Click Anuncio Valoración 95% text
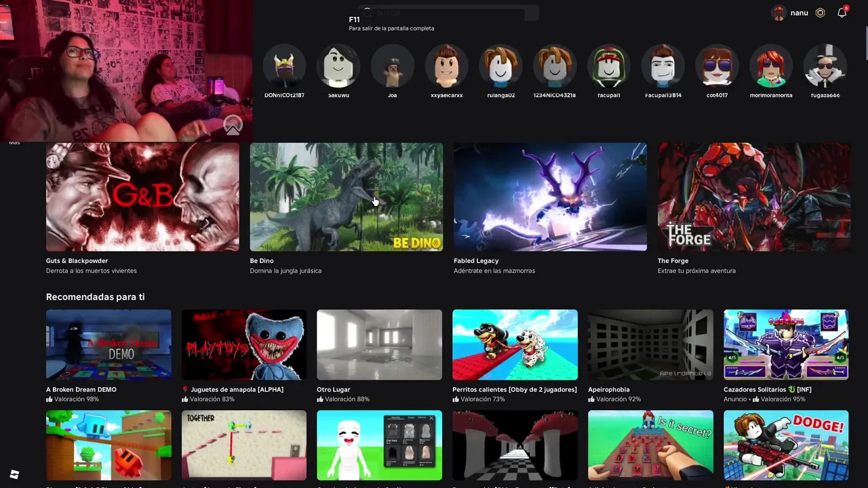Viewport: 868px width, 488px height. (764, 399)
